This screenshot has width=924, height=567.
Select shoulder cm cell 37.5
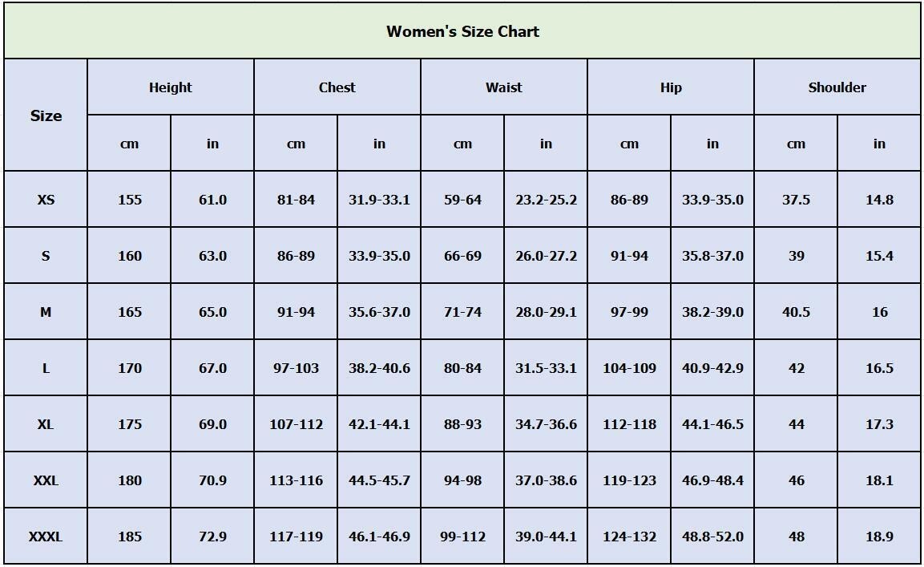pos(796,200)
